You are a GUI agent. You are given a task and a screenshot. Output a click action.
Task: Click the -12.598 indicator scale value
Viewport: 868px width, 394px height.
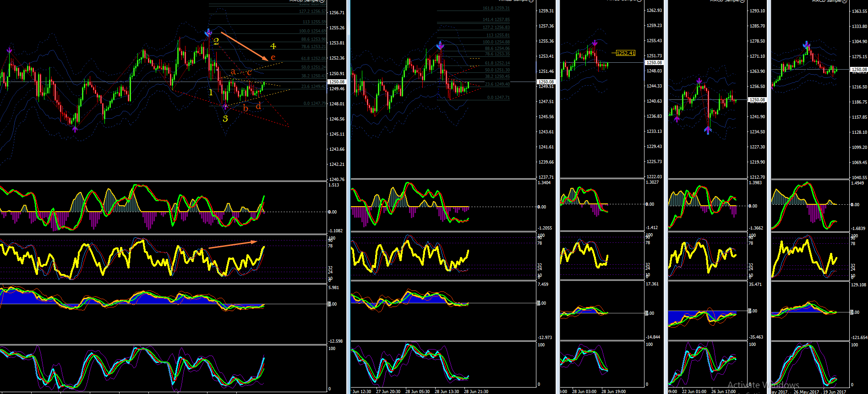pyautogui.click(x=336, y=341)
